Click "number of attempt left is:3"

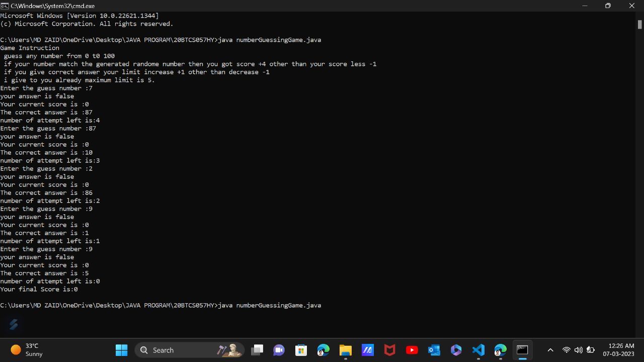pos(50,160)
